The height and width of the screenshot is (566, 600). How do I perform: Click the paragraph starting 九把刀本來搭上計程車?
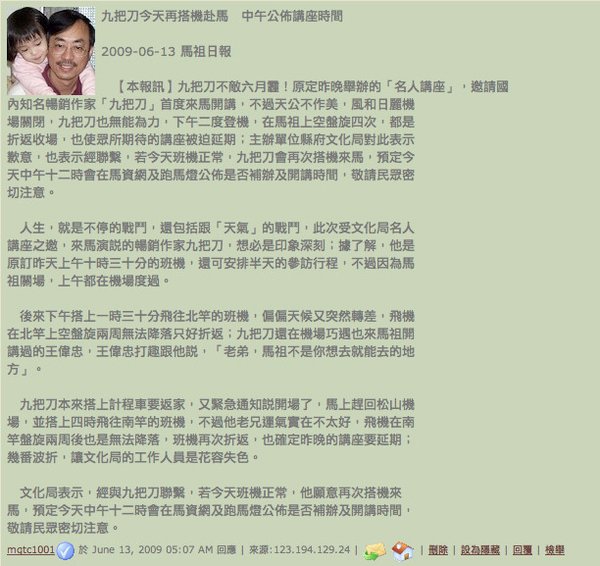click(211, 431)
